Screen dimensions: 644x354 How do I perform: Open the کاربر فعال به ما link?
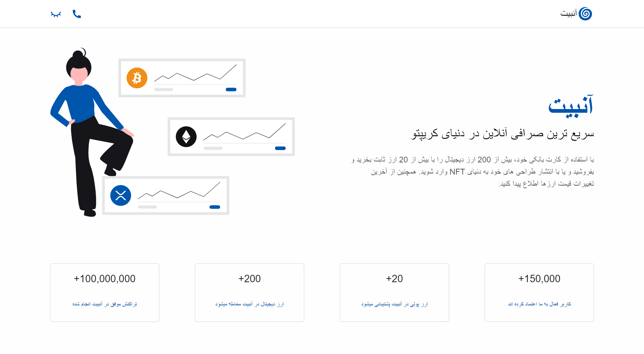pyautogui.click(x=539, y=304)
